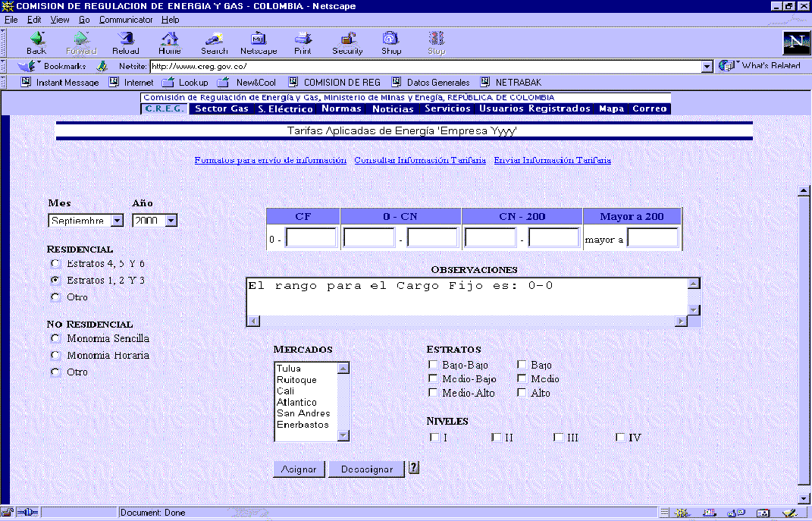Click the question mark help icon
The height and width of the screenshot is (521, 812).
414,468
